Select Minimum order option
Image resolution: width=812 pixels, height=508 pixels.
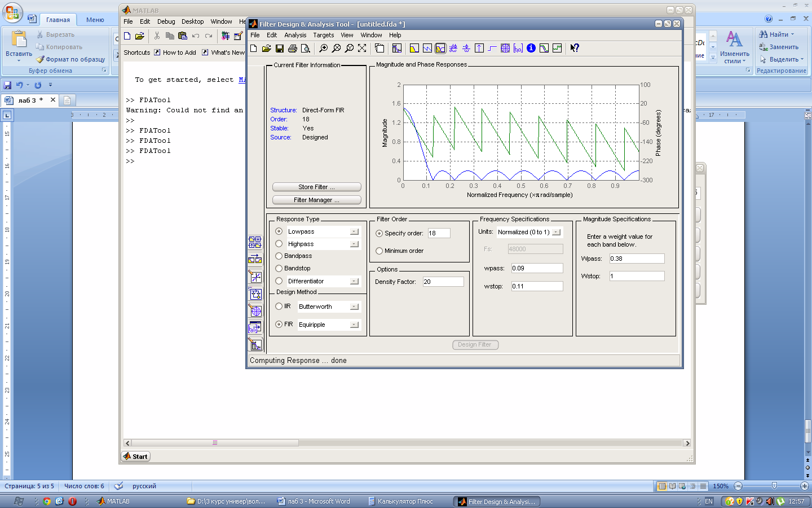[x=379, y=251]
